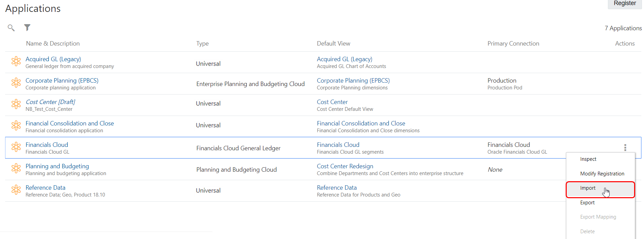This screenshot has width=644, height=239.
Task: Open the Cost Center Redesign view link
Action: [345, 166]
